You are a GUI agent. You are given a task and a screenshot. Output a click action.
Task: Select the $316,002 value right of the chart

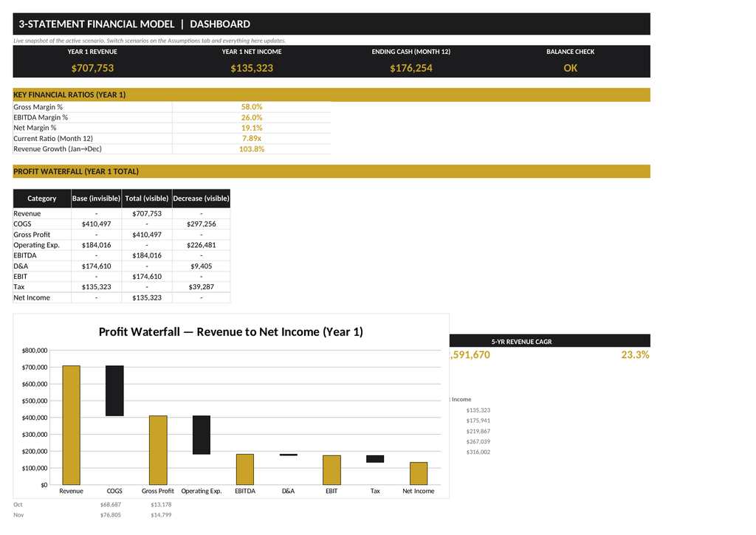click(x=478, y=452)
